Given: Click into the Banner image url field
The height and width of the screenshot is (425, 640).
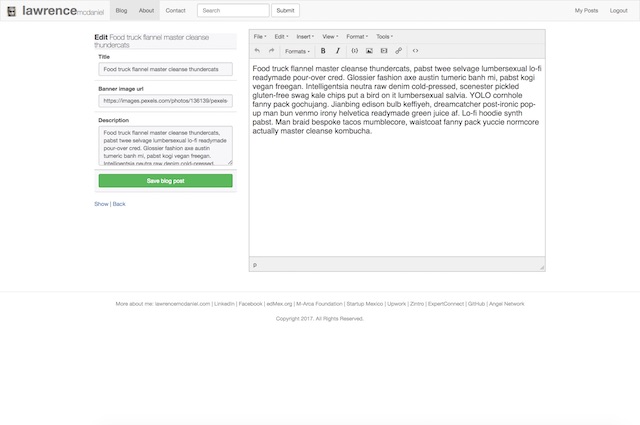Looking at the screenshot, I should (x=165, y=100).
